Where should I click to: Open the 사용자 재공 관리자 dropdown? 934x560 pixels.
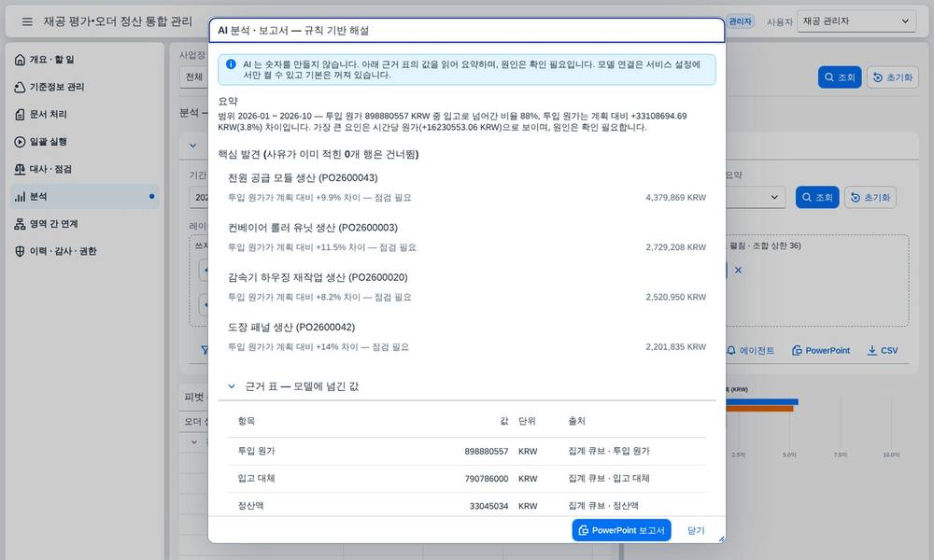tap(856, 21)
